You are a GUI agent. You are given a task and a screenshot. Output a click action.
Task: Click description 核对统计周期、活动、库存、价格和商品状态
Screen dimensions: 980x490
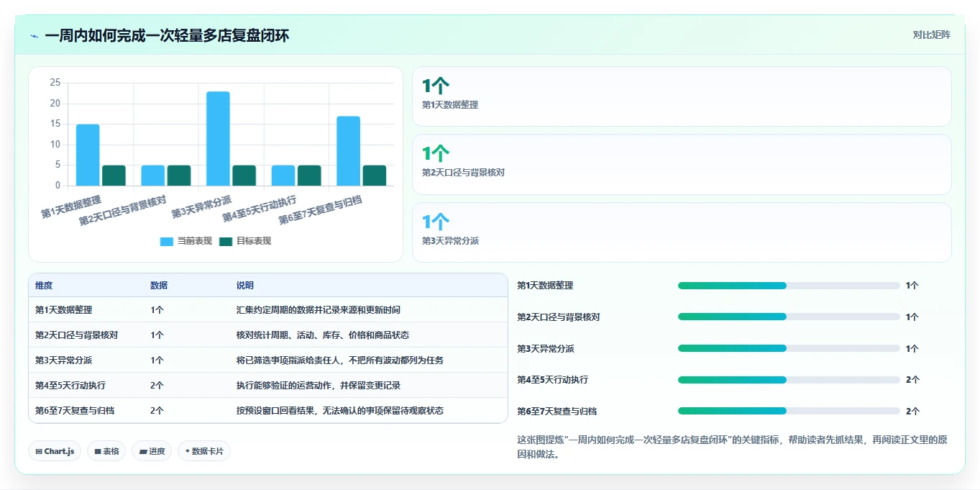tap(323, 335)
